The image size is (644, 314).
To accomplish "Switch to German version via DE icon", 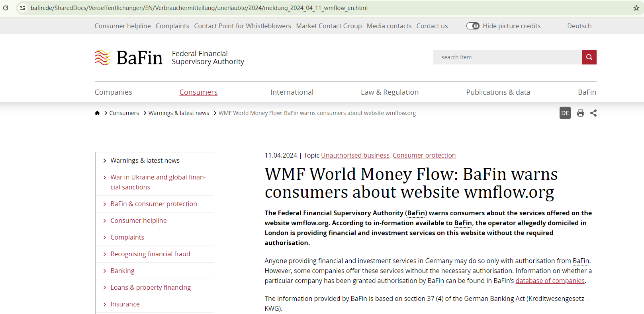I will tap(565, 113).
